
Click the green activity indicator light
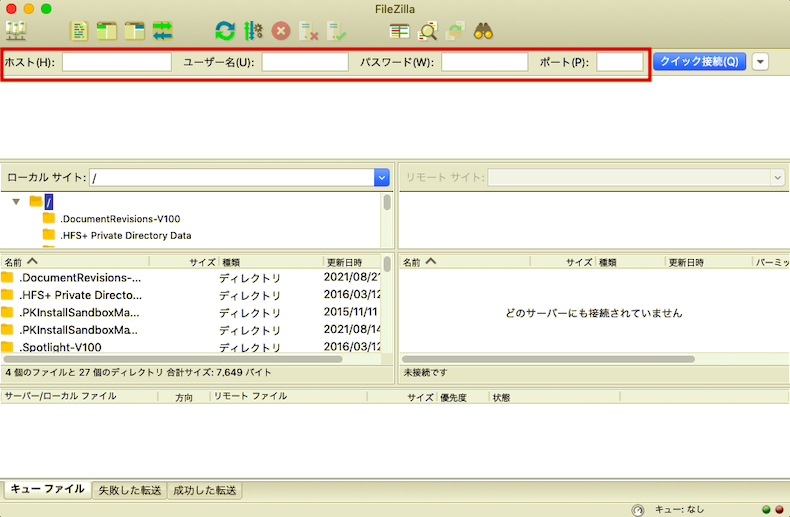coord(766,510)
